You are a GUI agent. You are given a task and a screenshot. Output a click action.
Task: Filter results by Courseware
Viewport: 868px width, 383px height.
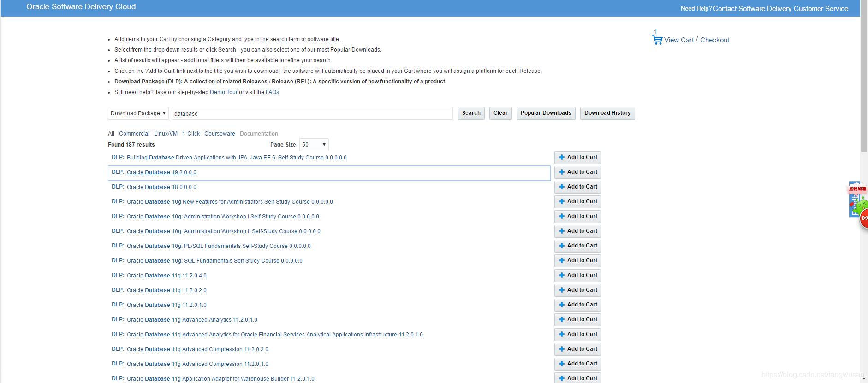point(220,134)
